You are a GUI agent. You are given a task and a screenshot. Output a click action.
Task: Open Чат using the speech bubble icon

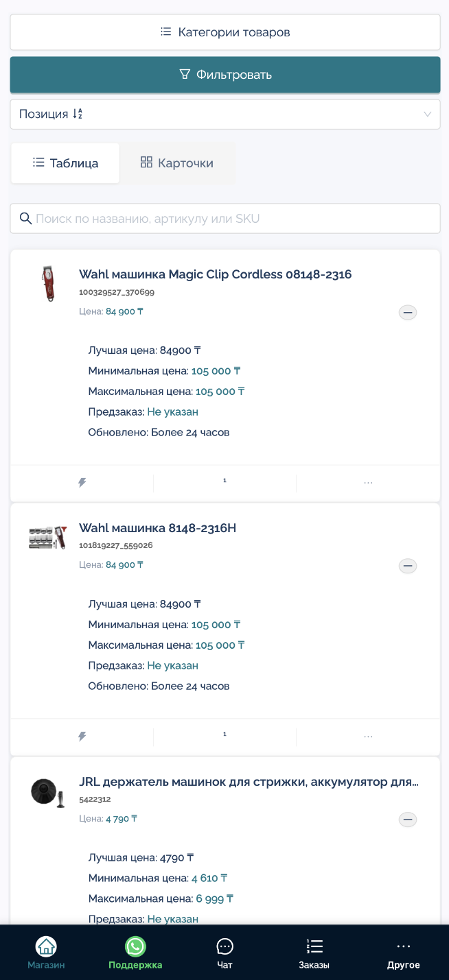224,946
